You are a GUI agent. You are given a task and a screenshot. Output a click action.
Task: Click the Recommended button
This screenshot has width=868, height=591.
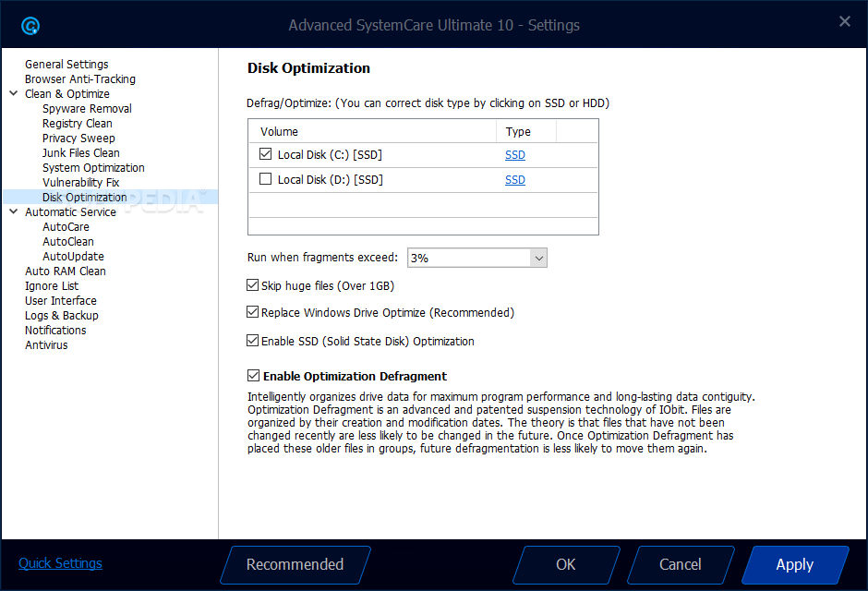click(295, 565)
